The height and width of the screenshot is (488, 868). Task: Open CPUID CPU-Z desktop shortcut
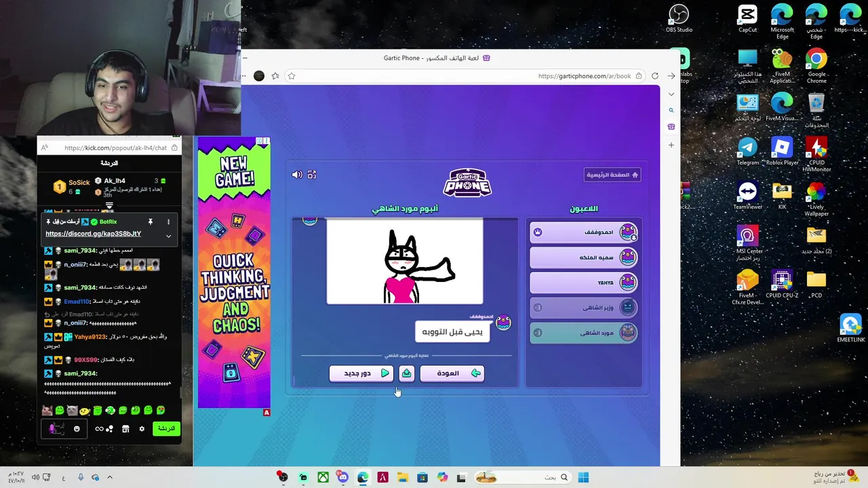tap(782, 283)
